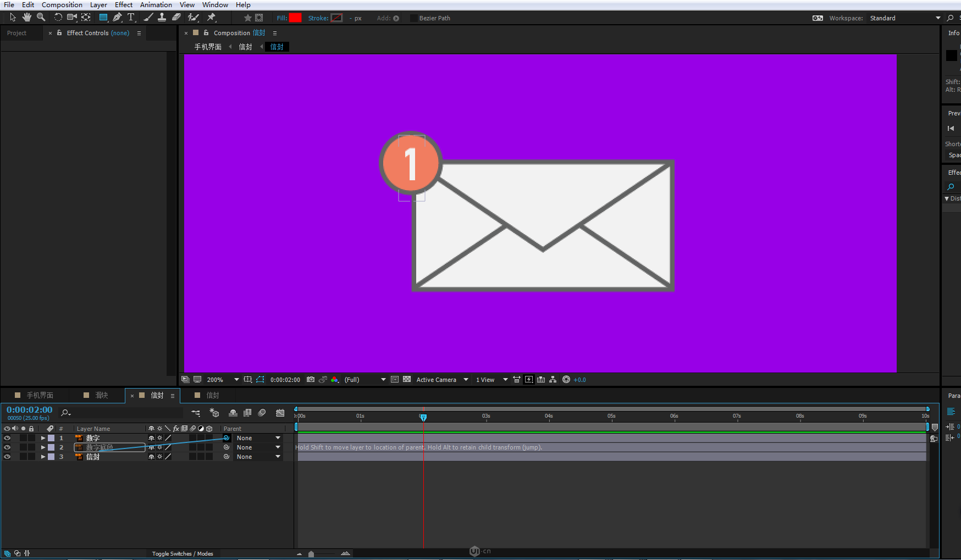
Task: Hide the 信封 layer with eye toggle
Action: pyautogui.click(x=7, y=457)
